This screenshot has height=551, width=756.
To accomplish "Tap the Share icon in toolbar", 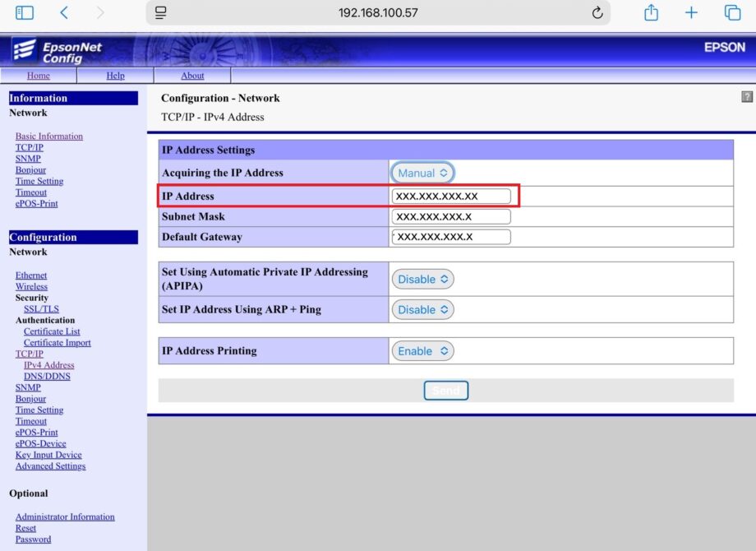I will [x=651, y=12].
